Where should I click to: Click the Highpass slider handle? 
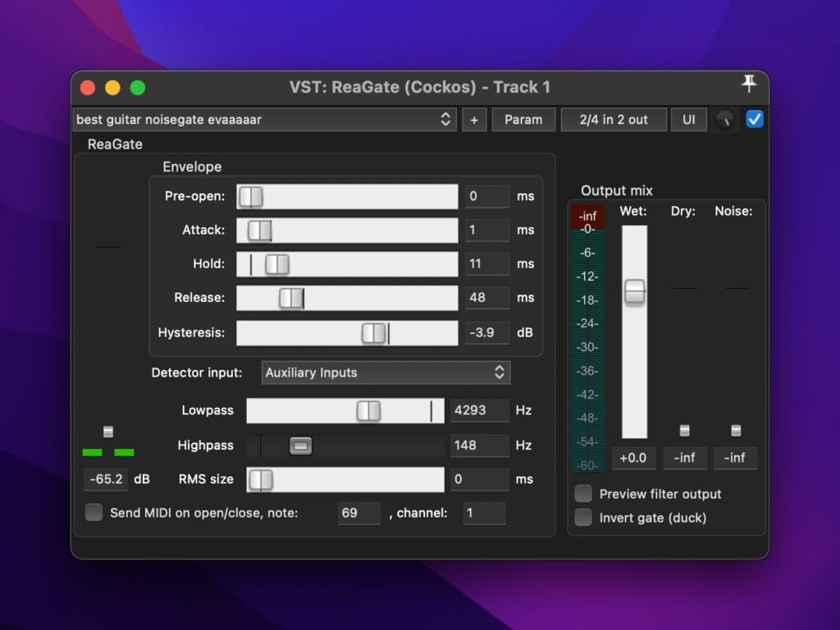coord(300,445)
